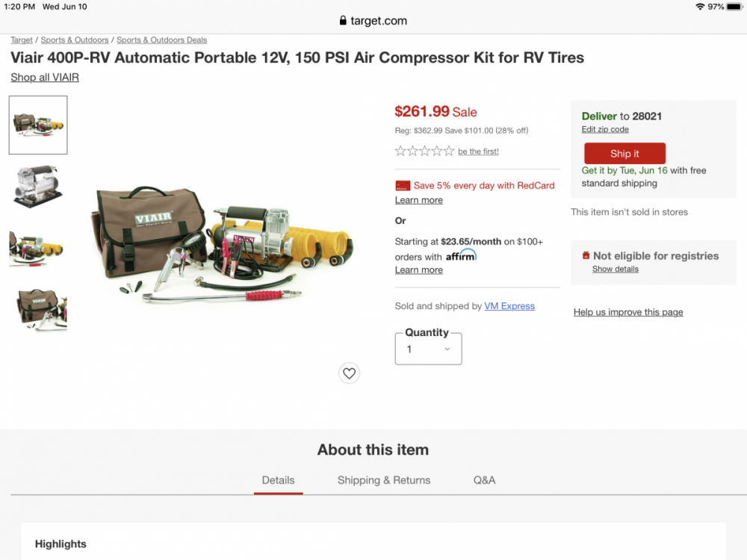The image size is (747, 560).
Task: View the second compressor thumbnail
Action: [x=38, y=187]
